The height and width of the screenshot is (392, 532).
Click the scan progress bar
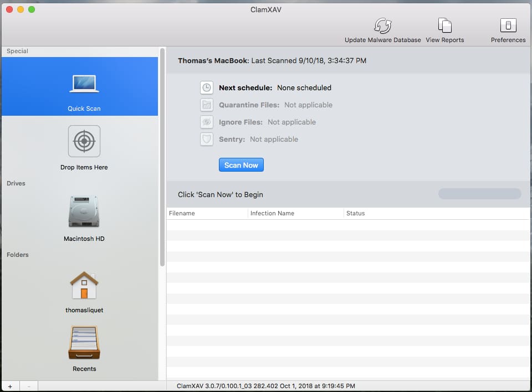[x=479, y=194]
